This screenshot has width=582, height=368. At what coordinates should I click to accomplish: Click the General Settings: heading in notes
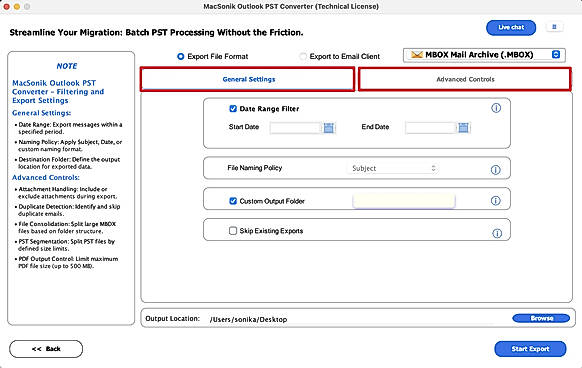(42, 113)
